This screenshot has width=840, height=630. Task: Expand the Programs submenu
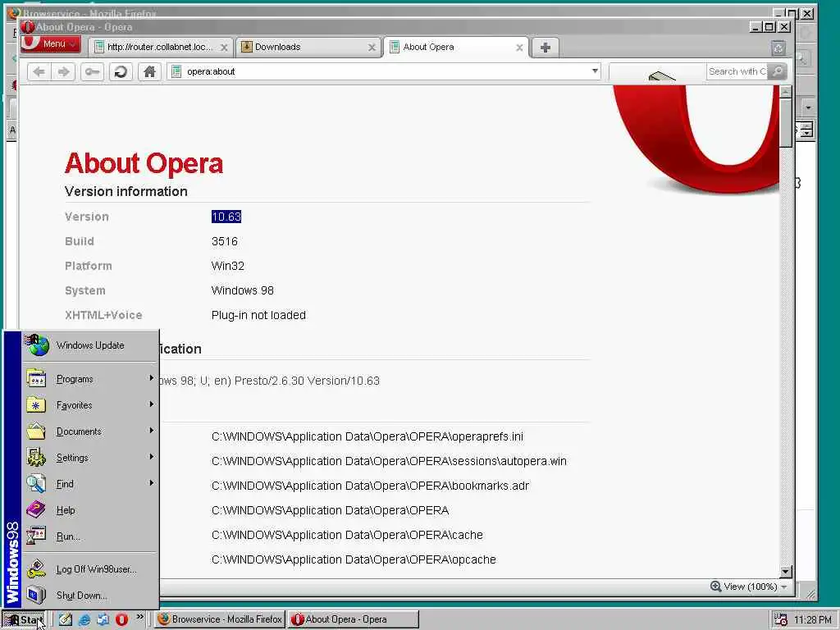pyautogui.click(x=90, y=379)
